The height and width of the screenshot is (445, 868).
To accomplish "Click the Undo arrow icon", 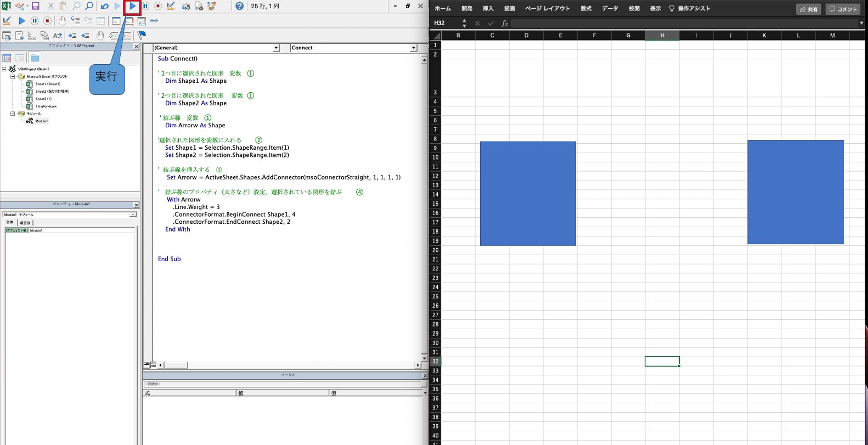I will pos(104,7).
